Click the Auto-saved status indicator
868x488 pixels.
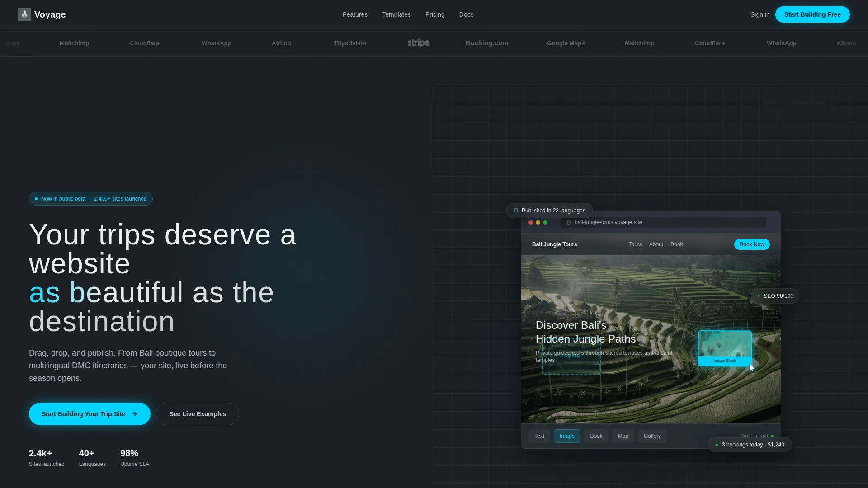click(757, 436)
